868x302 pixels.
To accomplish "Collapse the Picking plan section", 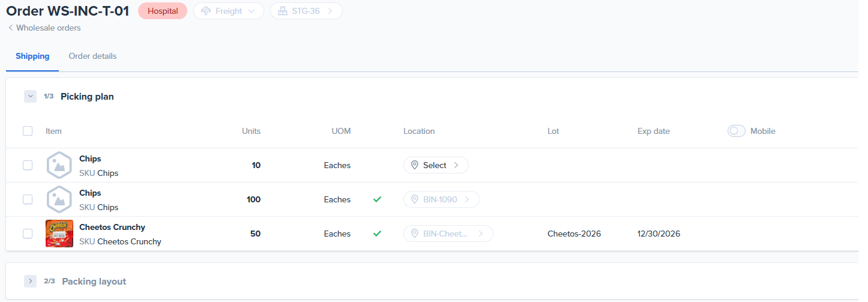I will point(30,96).
